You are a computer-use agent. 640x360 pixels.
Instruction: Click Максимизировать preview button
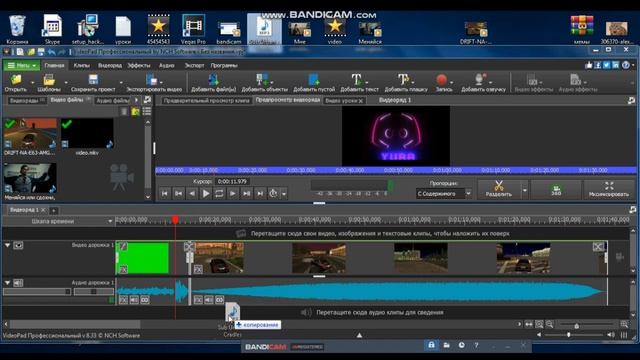pos(609,190)
